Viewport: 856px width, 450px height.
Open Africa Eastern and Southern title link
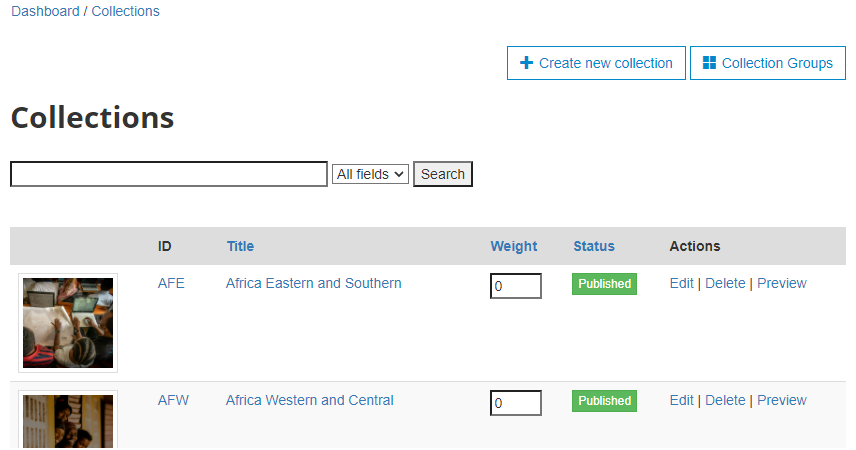[x=313, y=283]
